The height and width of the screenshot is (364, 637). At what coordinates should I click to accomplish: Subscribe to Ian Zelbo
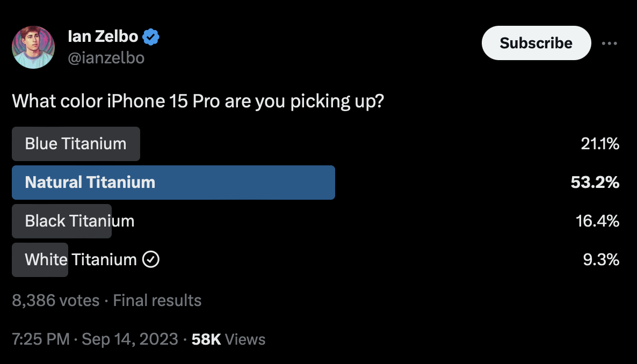[536, 43]
